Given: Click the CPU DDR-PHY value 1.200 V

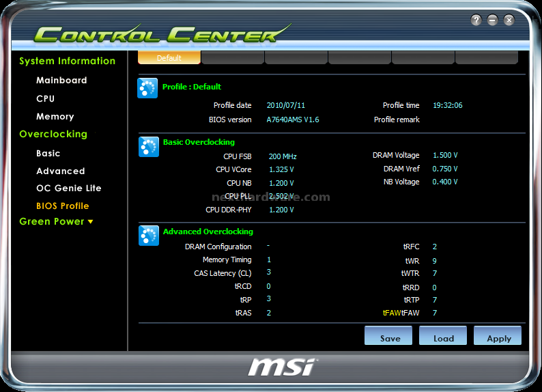Looking at the screenshot, I should [281, 210].
